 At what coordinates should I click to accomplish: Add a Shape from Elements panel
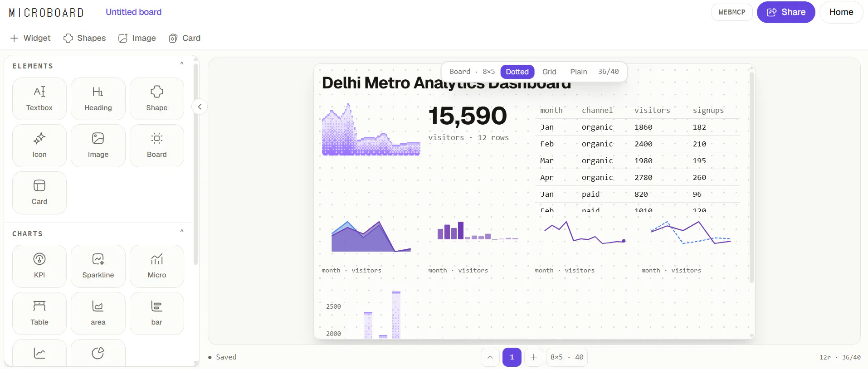(157, 99)
